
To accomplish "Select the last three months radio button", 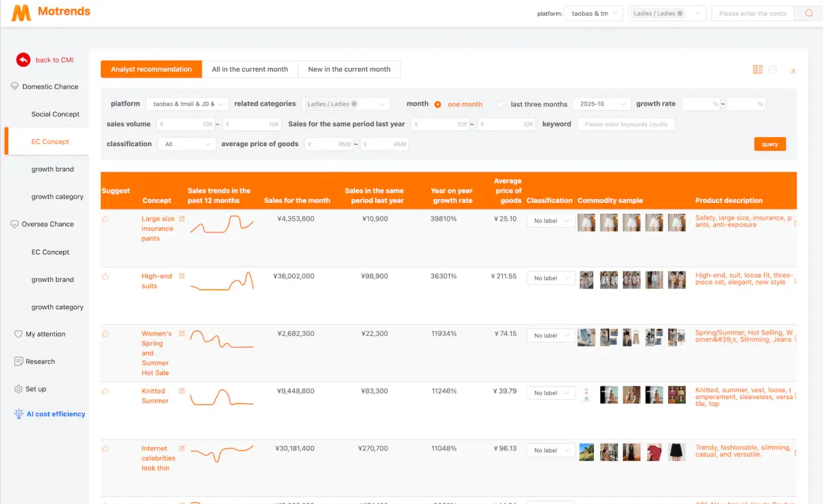I will (x=502, y=104).
